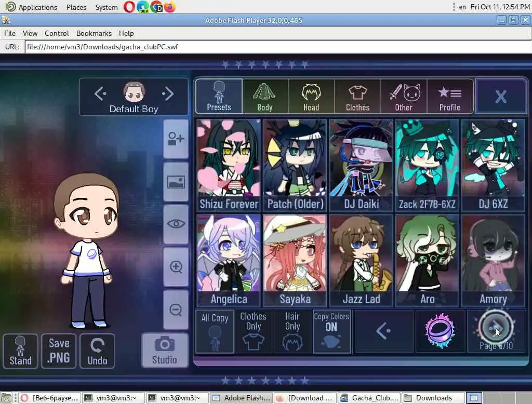Select the Amory preset

click(x=494, y=261)
